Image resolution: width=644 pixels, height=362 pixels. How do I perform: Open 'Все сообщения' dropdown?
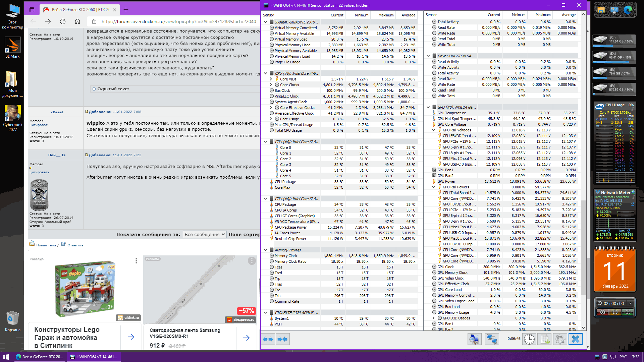click(x=205, y=234)
